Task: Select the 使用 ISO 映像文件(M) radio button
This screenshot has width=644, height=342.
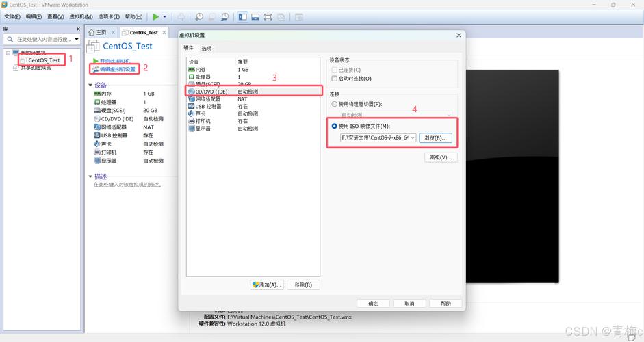Action: (335, 126)
